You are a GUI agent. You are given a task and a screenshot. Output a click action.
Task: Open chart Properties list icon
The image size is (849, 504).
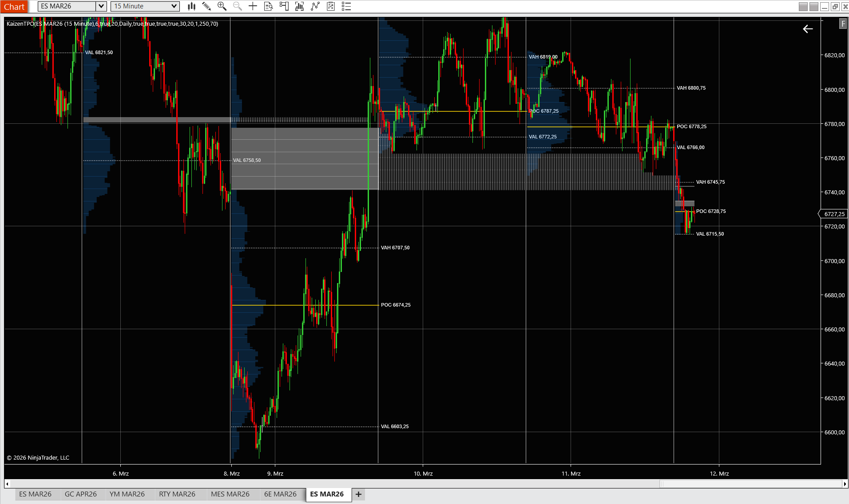point(346,6)
